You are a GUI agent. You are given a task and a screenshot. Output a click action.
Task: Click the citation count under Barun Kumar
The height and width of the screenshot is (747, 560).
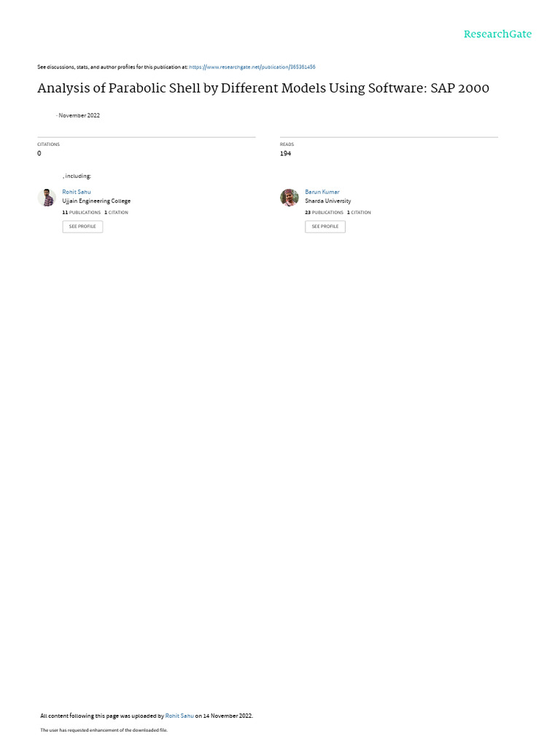pos(359,212)
